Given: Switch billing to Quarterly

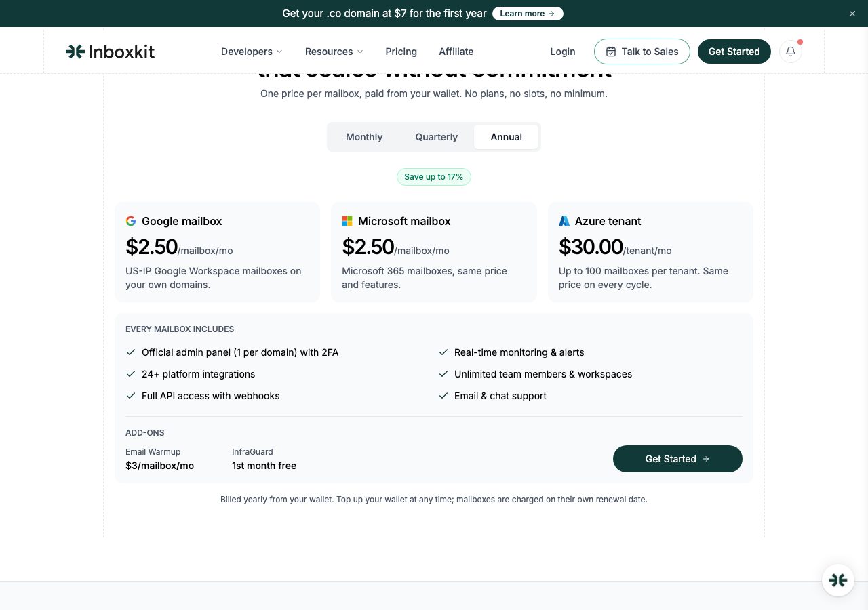Looking at the screenshot, I should click(437, 137).
